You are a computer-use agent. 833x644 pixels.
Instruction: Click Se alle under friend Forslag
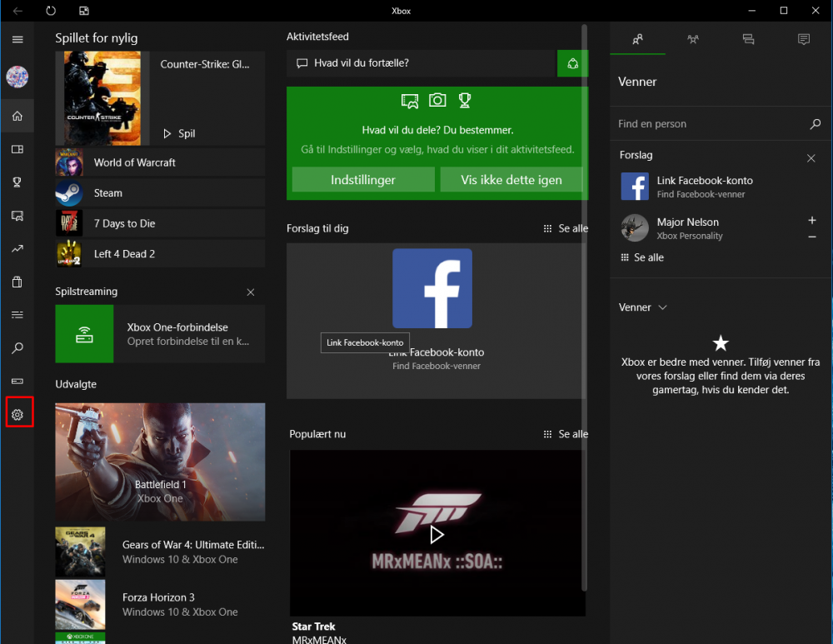pos(642,257)
